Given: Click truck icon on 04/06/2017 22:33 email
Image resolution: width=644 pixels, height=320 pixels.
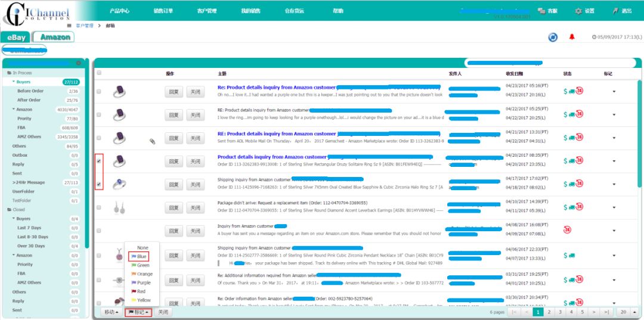Looking at the screenshot, I should point(572,256).
